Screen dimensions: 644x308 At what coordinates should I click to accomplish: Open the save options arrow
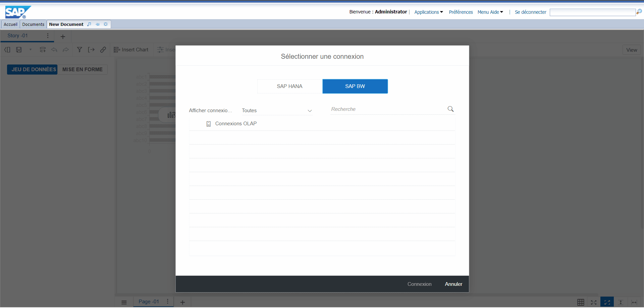click(x=30, y=50)
